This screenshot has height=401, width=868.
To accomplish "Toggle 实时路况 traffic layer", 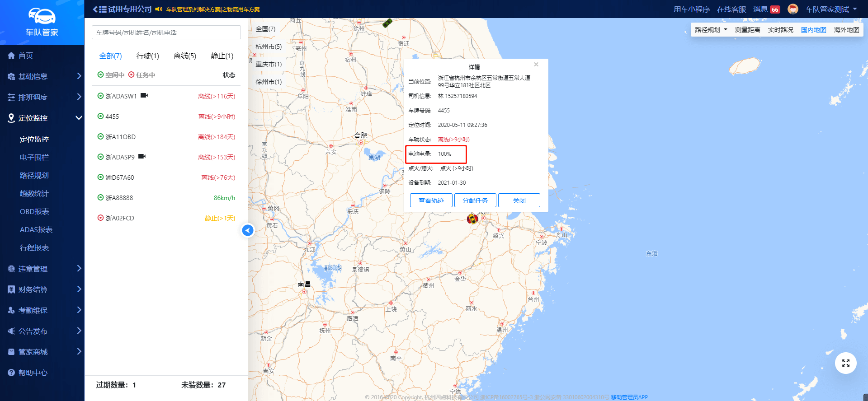I will pos(780,30).
